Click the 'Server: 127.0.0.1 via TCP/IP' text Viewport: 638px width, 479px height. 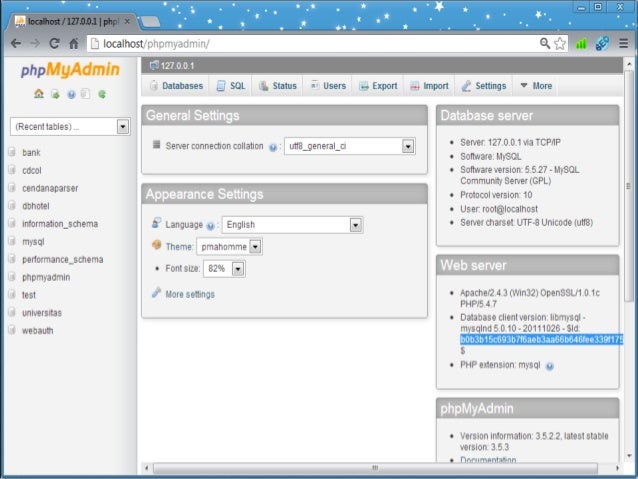coord(510,142)
